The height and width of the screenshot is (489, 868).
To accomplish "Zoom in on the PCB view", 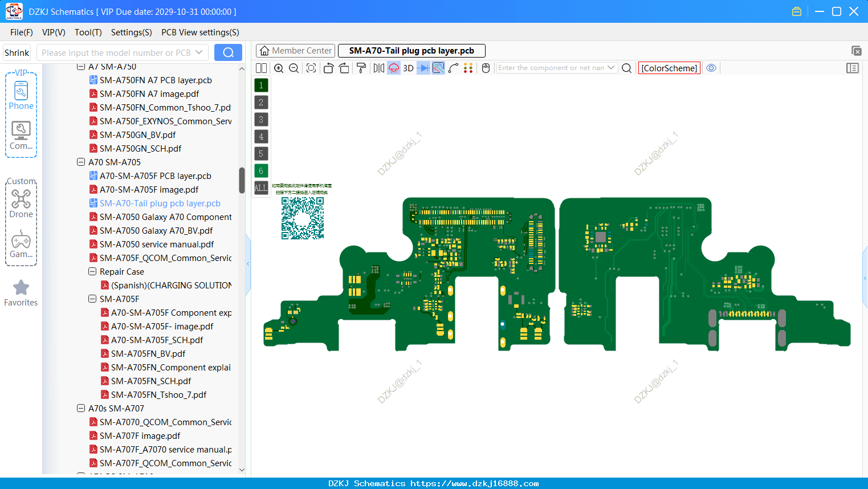I will (279, 68).
